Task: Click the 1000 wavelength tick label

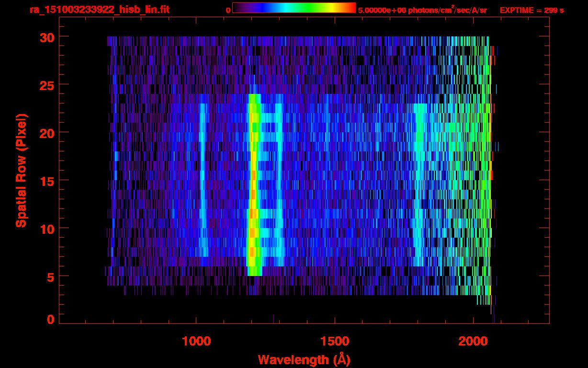Action: pyautogui.click(x=196, y=341)
